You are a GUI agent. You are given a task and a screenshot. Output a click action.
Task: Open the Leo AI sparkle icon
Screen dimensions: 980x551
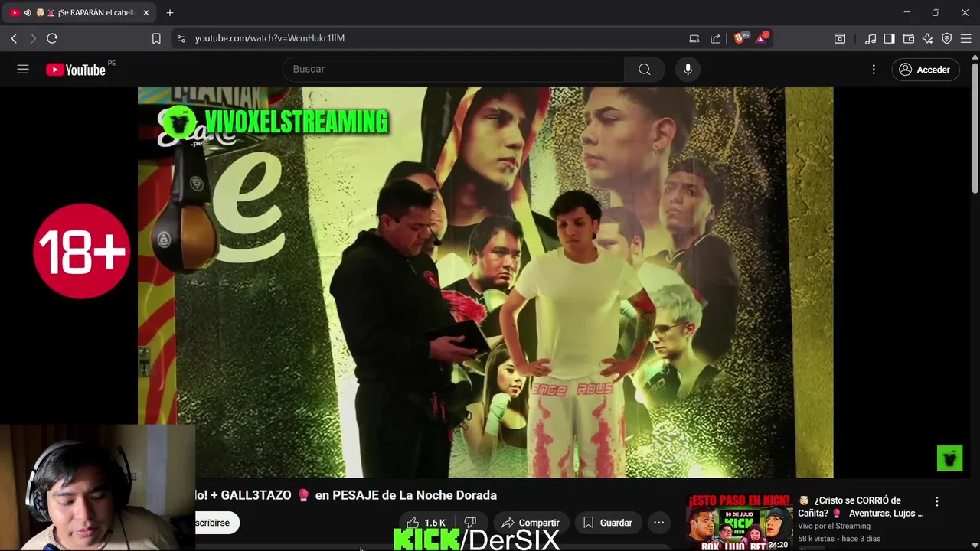point(928,38)
